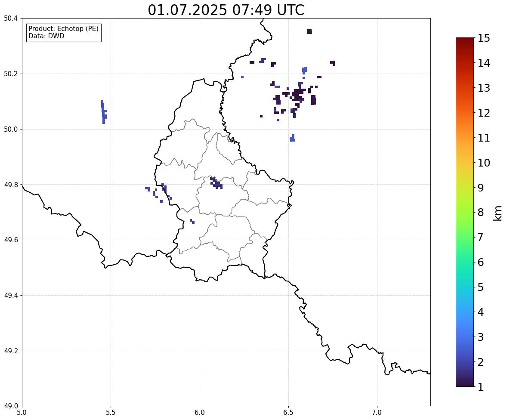Screen dimensions: 507x420
Task: Click colorbar tick label '4'
Action: click(x=481, y=312)
